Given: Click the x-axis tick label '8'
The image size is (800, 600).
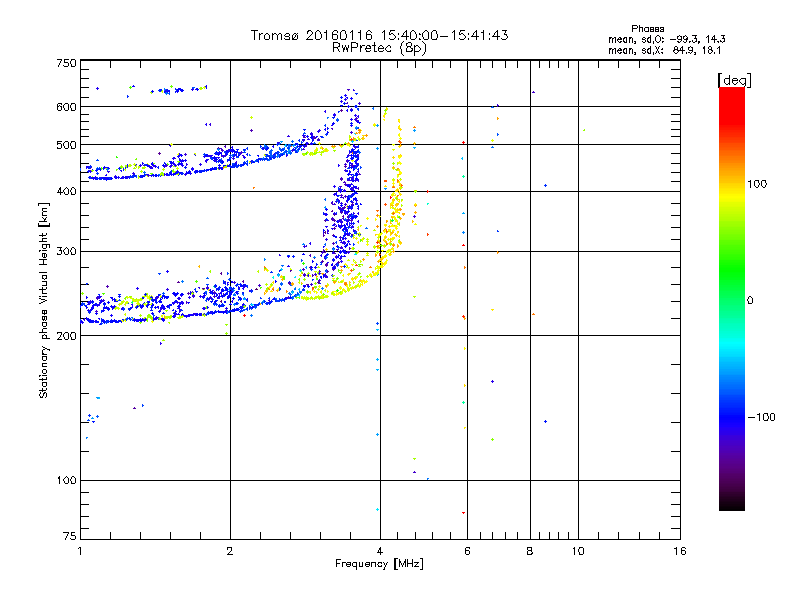Looking at the screenshot, I should [x=530, y=551].
